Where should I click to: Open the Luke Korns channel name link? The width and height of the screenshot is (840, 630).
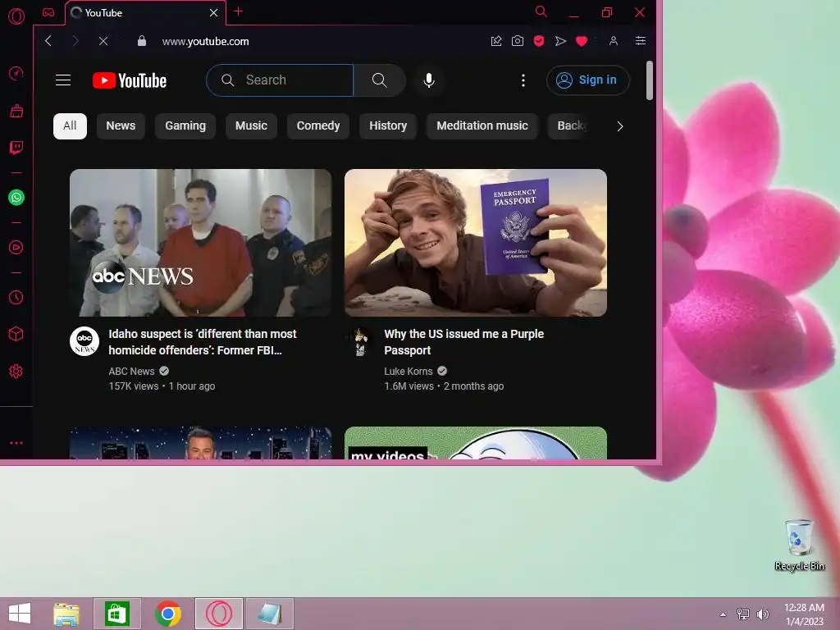[409, 372]
